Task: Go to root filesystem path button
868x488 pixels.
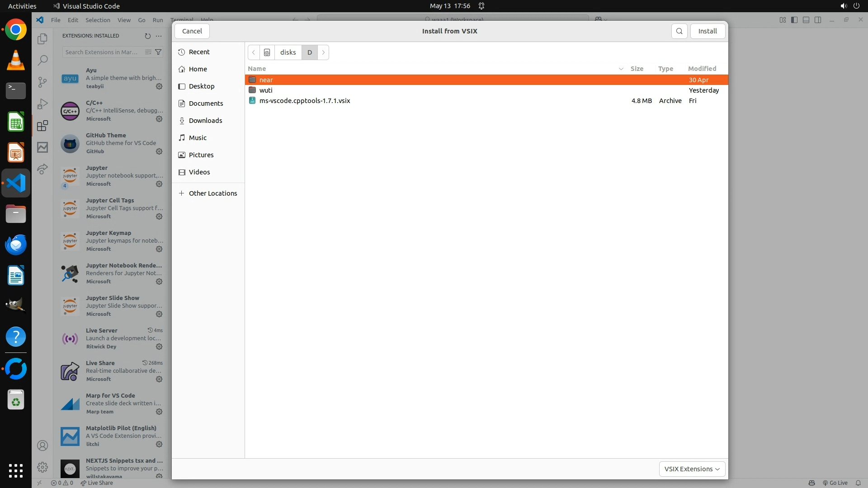Action: coord(267,52)
